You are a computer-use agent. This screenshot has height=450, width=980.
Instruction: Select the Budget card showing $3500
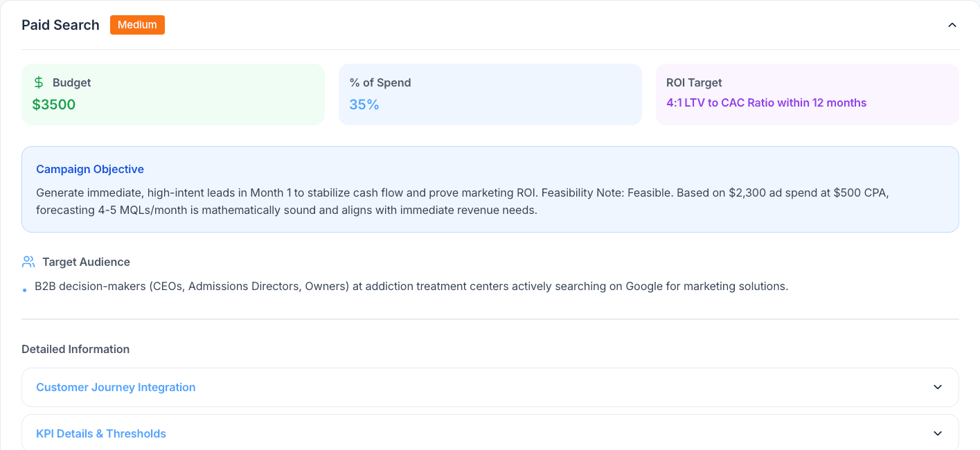(x=172, y=94)
